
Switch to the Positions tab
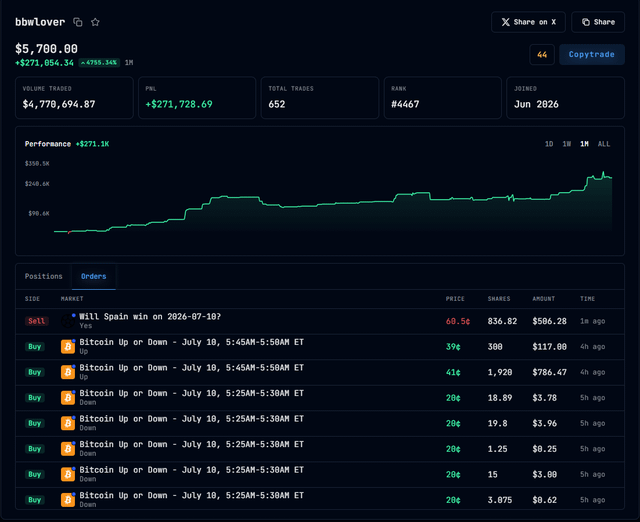coord(44,276)
